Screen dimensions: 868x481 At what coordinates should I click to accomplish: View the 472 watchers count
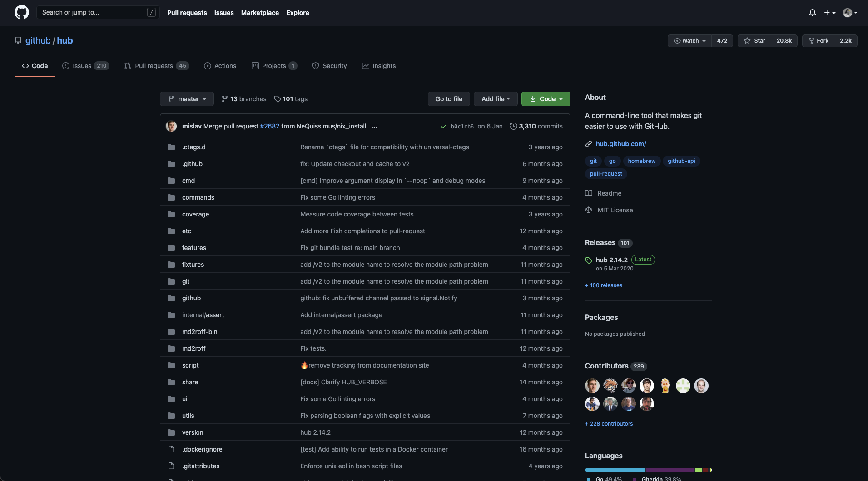click(722, 41)
